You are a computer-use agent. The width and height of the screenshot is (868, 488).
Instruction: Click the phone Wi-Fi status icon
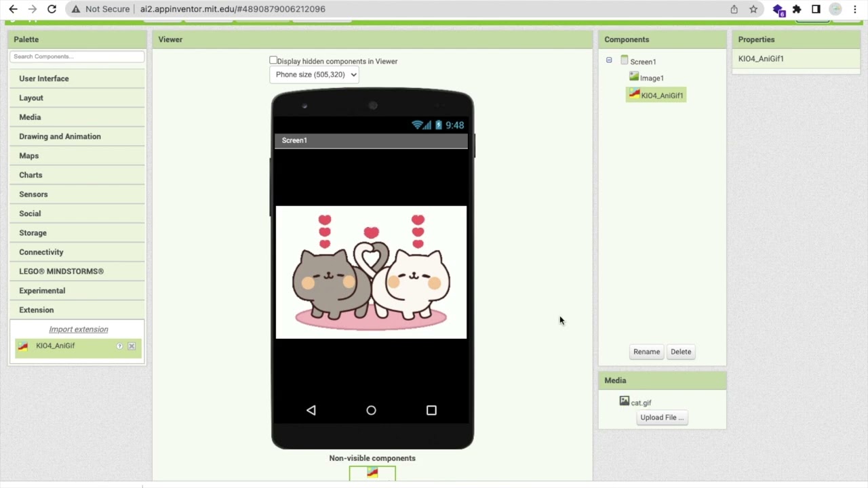click(x=418, y=125)
